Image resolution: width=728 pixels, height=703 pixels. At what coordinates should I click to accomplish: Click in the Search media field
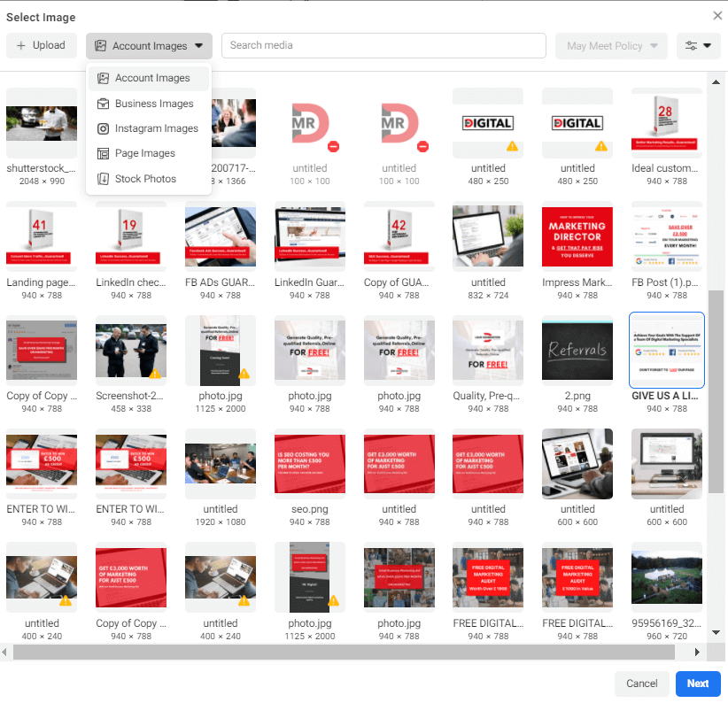point(383,46)
